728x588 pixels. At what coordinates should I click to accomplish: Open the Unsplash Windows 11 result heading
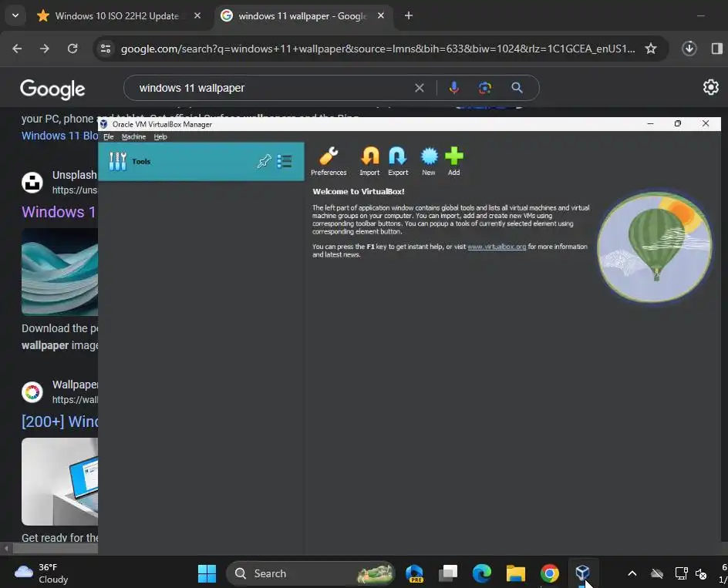59,212
